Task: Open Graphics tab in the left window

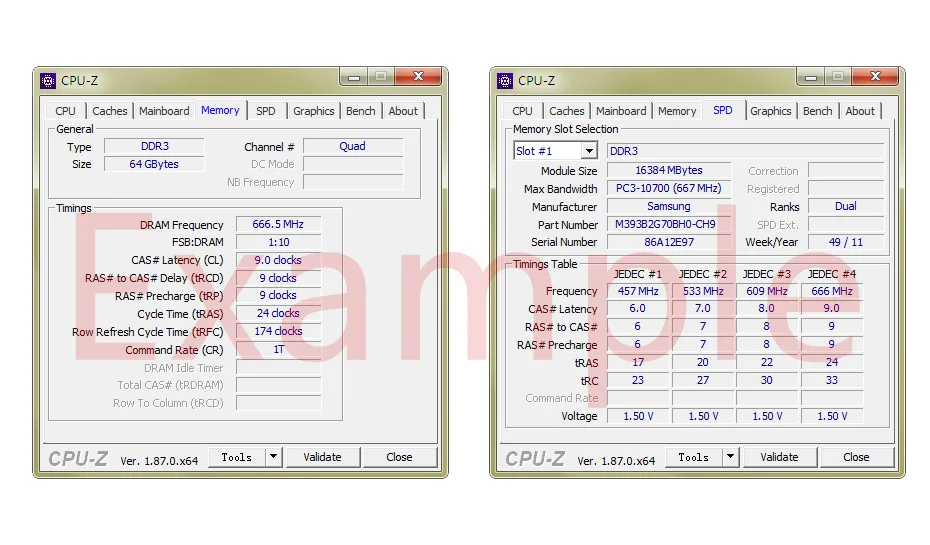Action: coord(314,111)
